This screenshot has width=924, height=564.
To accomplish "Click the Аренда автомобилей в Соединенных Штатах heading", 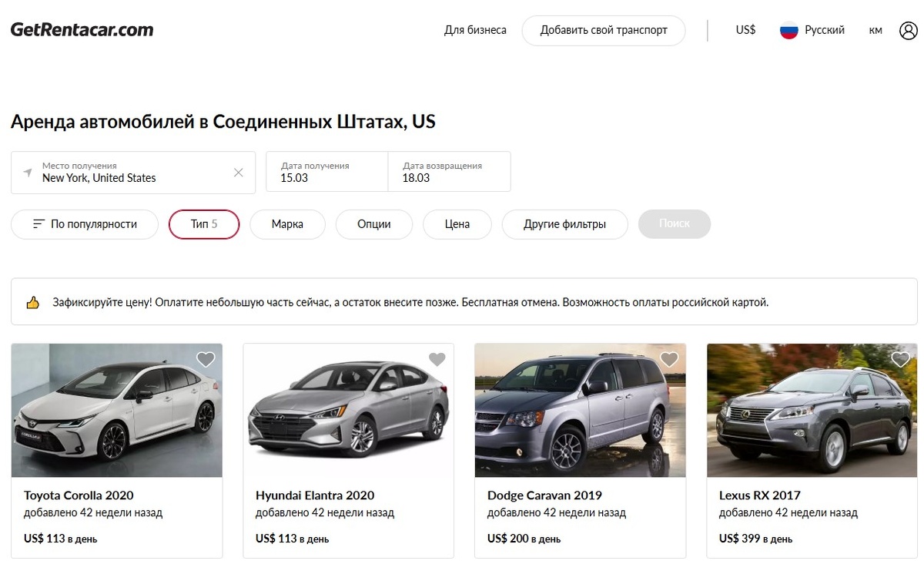I will point(223,122).
